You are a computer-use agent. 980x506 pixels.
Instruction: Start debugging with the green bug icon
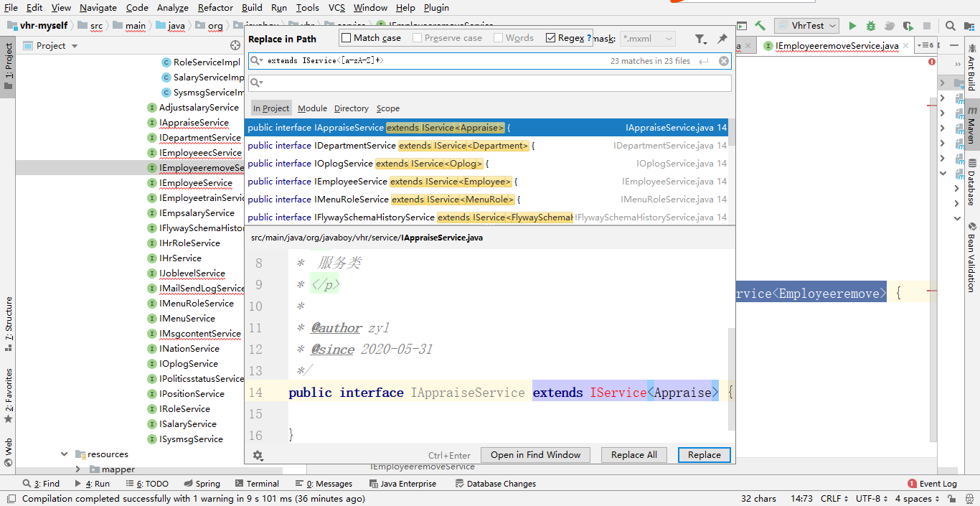pyautogui.click(x=871, y=26)
